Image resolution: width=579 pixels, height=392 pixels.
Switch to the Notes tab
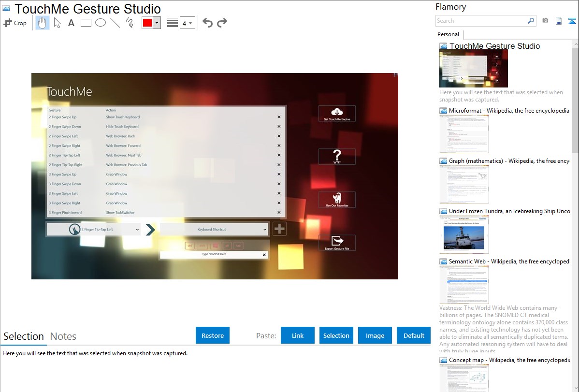point(63,336)
